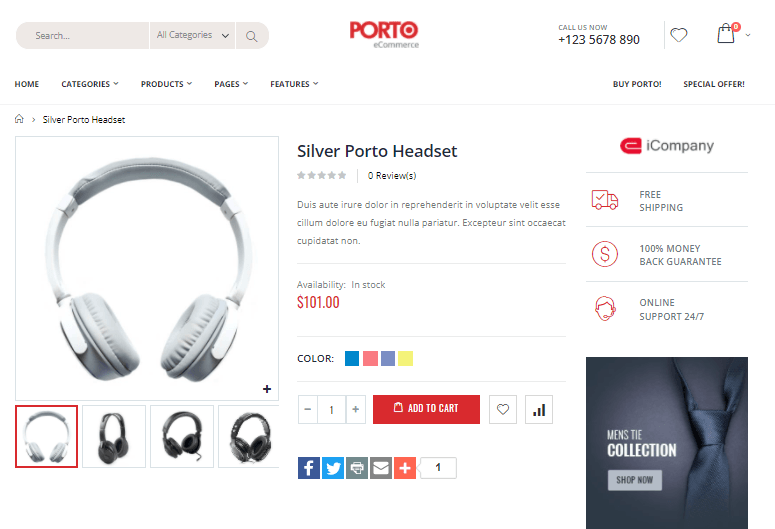Image resolution: width=775 pixels, height=529 pixels.
Task: Share on Facebook
Action: 309,468
